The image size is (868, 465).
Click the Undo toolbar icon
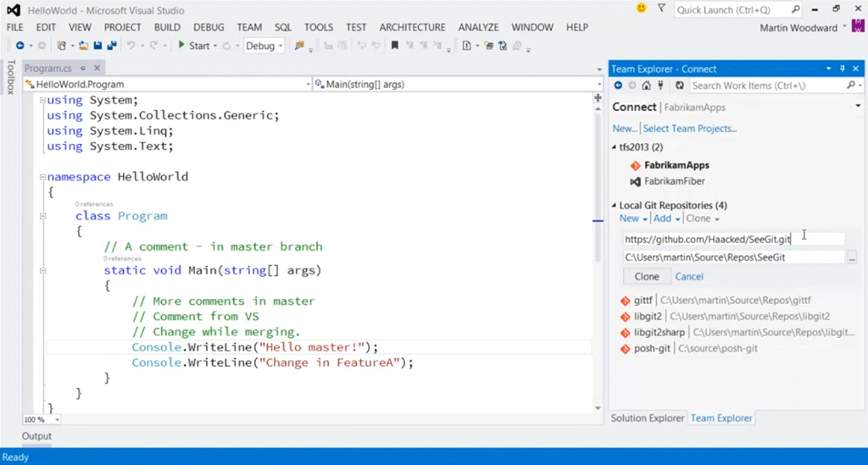131,46
